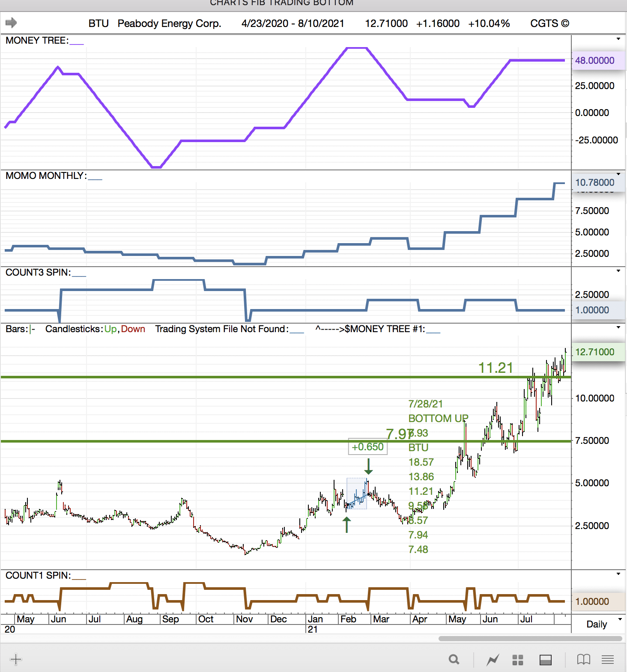Click the Peabody Energy Corp. company name
Image resolution: width=627 pixels, height=672 pixels.
point(169,23)
